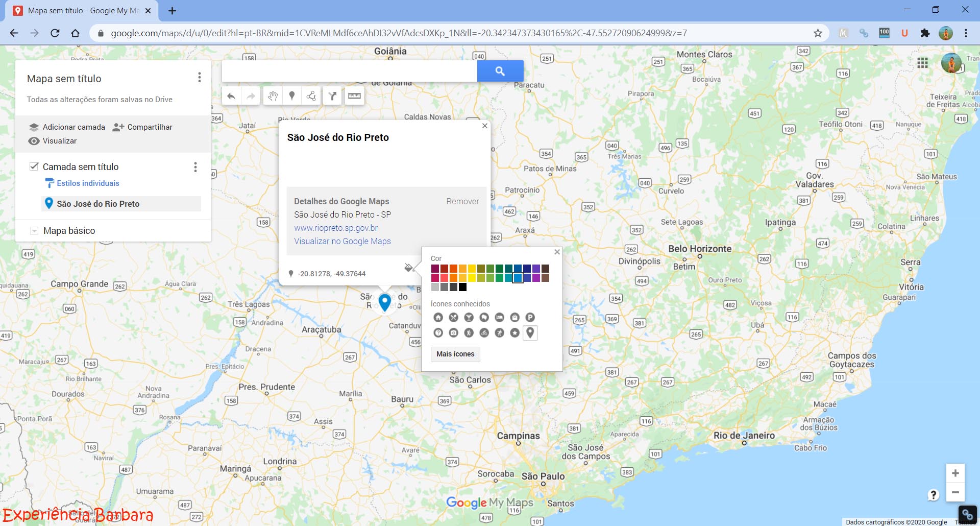Screen dimensions: 980x526
Task: Choose the restaurant icon for the marker
Action: [453, 317]
